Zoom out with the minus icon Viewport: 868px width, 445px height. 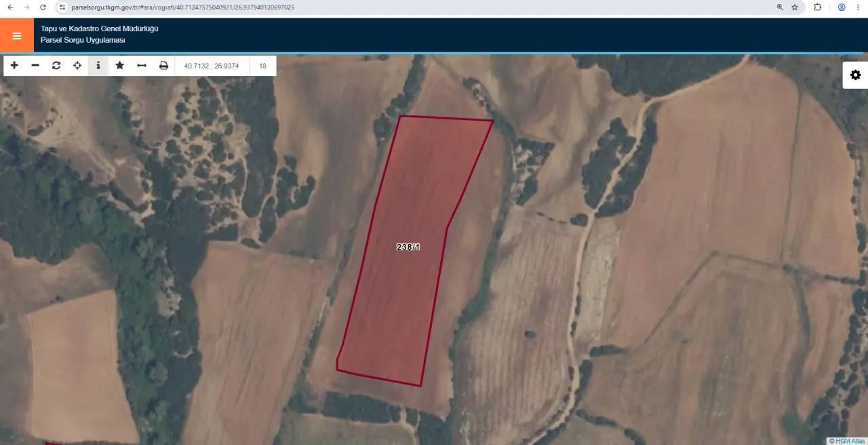tap(35, 66)
